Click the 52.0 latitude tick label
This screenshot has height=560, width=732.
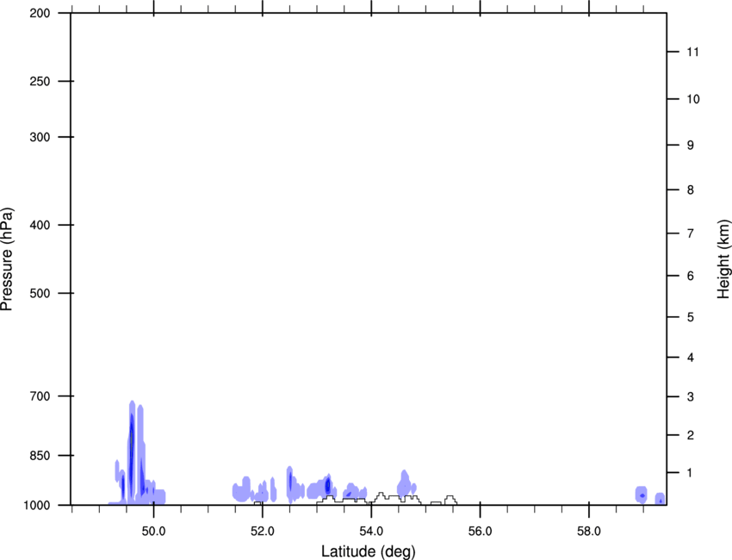(x=263, y=532)
